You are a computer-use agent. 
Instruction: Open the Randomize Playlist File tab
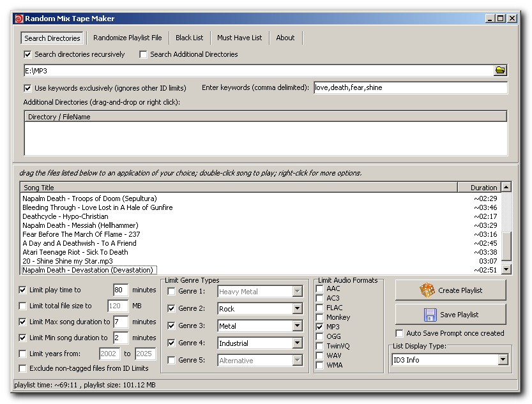(128, 38)
